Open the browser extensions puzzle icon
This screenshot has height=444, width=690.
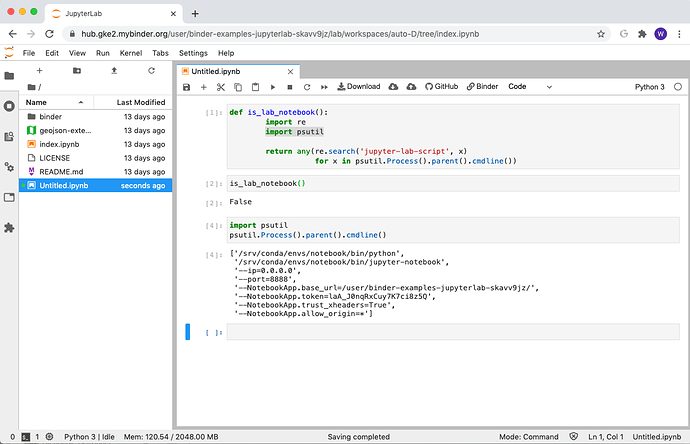click(642, 34)
